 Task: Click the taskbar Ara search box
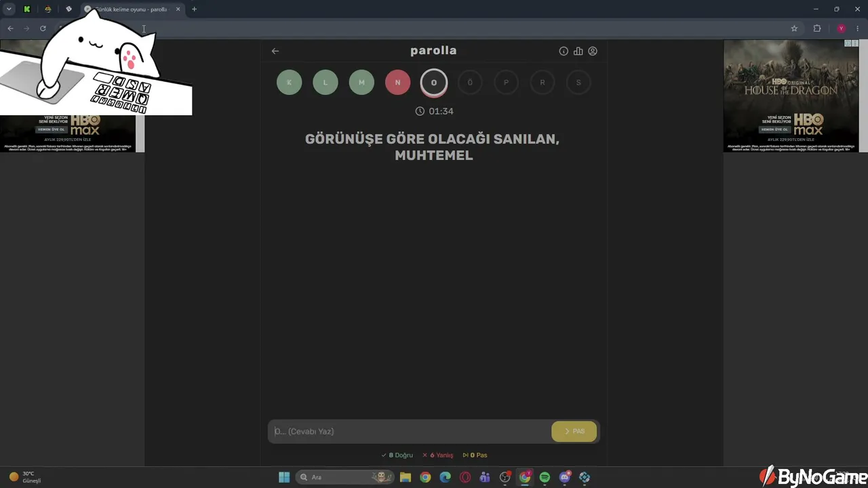pos(345,477)
